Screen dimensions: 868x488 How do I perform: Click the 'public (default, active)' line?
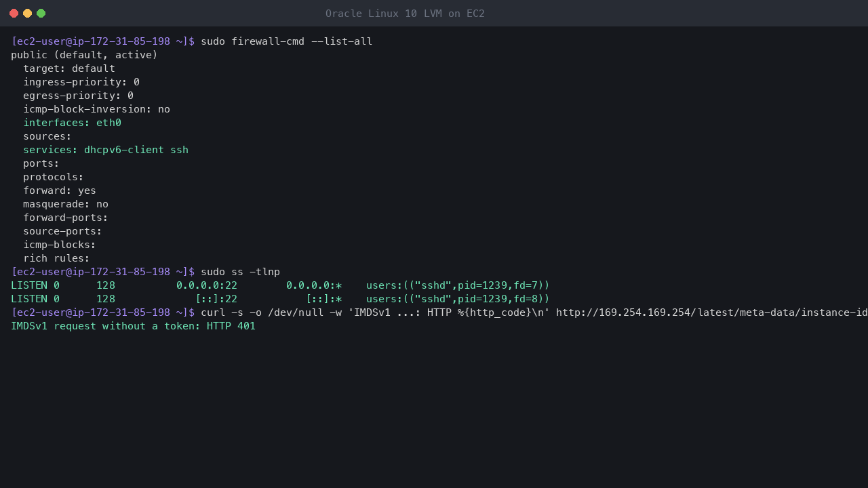coord(84,55)
